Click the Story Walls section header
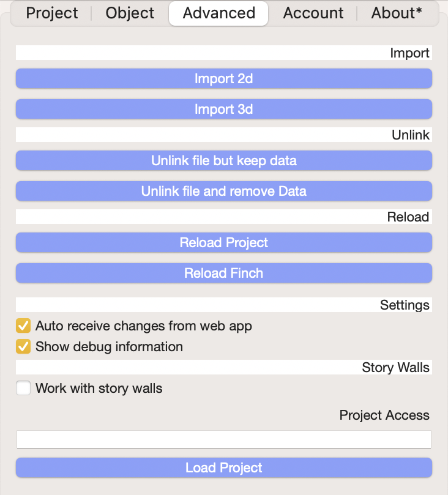448x495 pixels. [x=395, y=367]
